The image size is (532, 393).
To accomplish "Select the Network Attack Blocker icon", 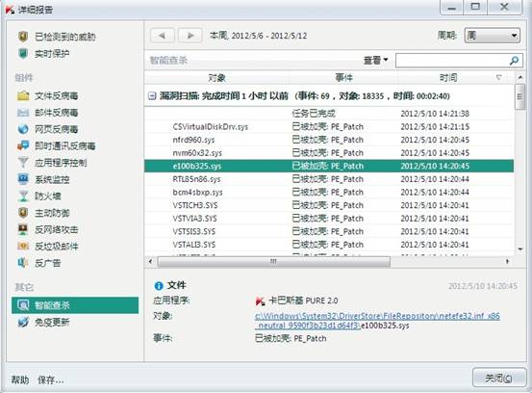I will (x=23, y=229).
